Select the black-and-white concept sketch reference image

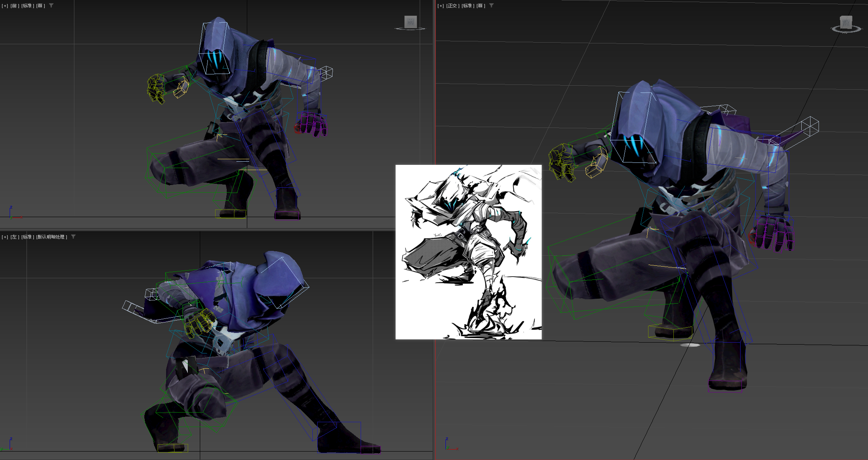point(468,252)
